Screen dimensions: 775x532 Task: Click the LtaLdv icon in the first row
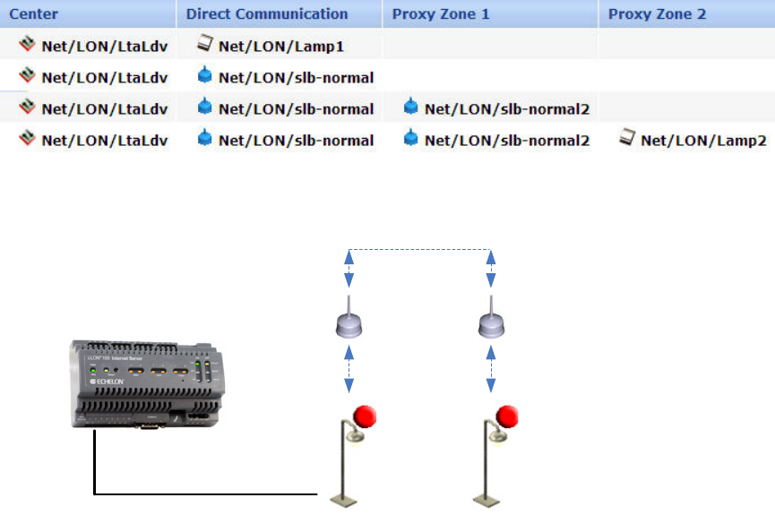(x=27, y=44)
